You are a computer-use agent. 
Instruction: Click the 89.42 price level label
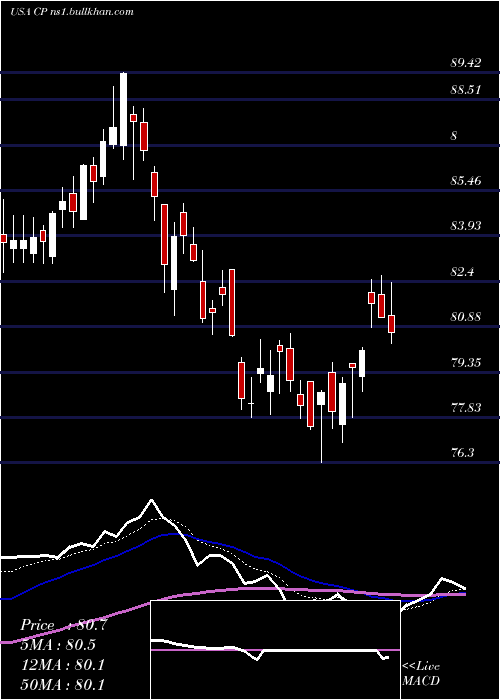tap(466, 62)
